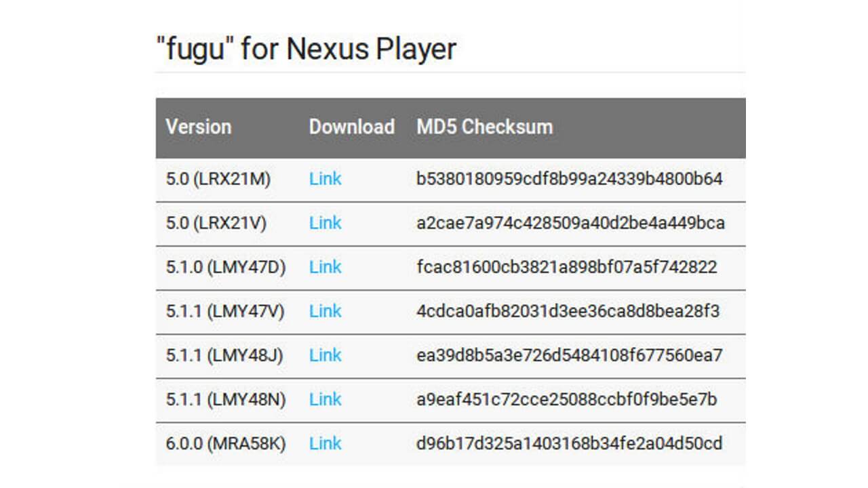The height and width of the screenshot is (488, 868).
Task: Click the Link for version 5.1.1 (LMY47V)
Action: point(325,311)
